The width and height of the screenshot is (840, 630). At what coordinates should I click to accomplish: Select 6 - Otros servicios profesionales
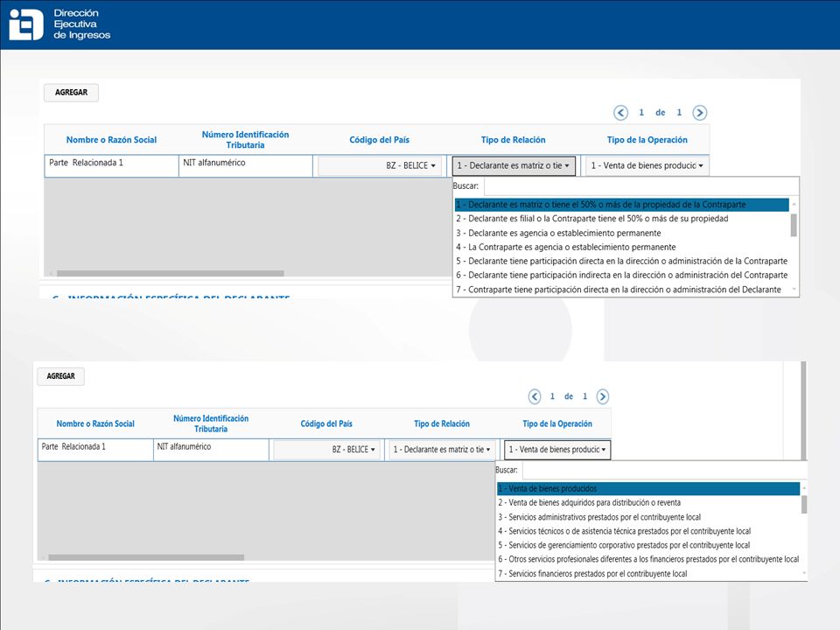click(648, 559)
